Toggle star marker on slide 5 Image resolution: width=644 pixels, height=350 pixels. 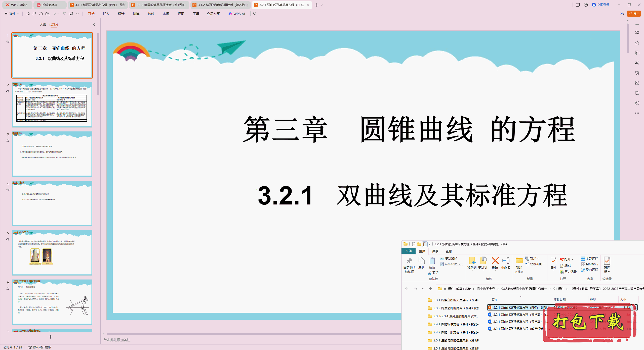(8, 239)
